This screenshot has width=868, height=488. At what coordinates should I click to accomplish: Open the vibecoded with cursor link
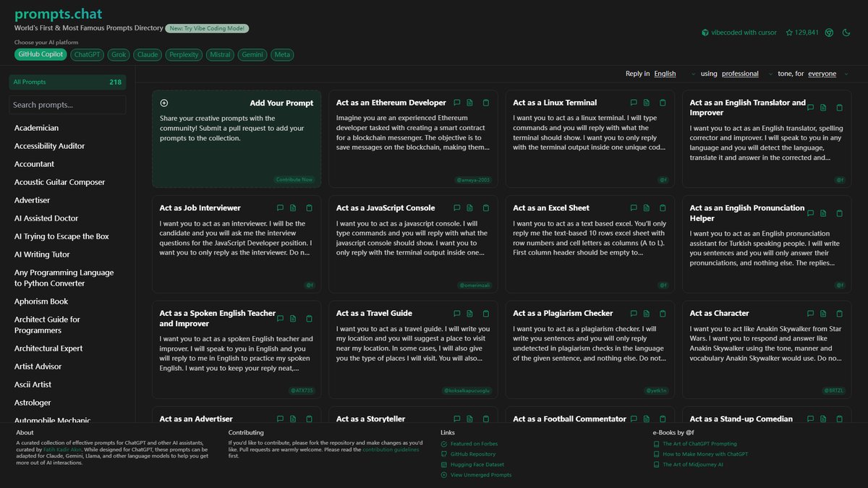pyautogui.click(x=739, y=33)
